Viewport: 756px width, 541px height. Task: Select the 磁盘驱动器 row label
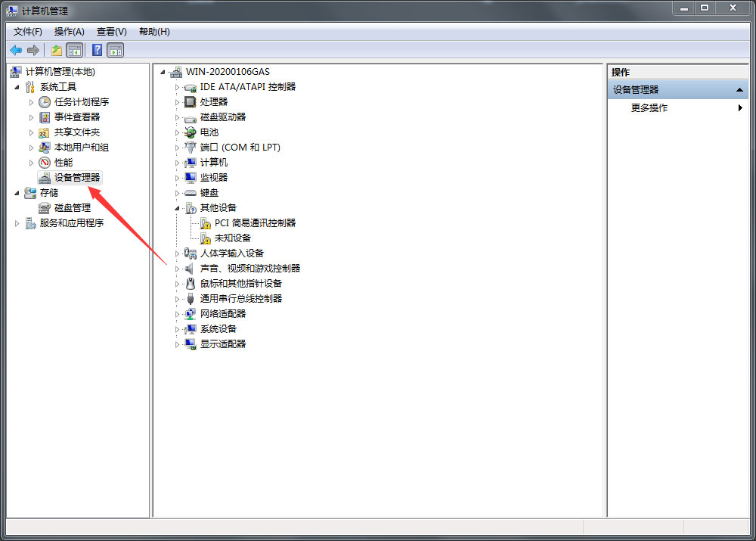pyautogui.click(x=223, y=117)
